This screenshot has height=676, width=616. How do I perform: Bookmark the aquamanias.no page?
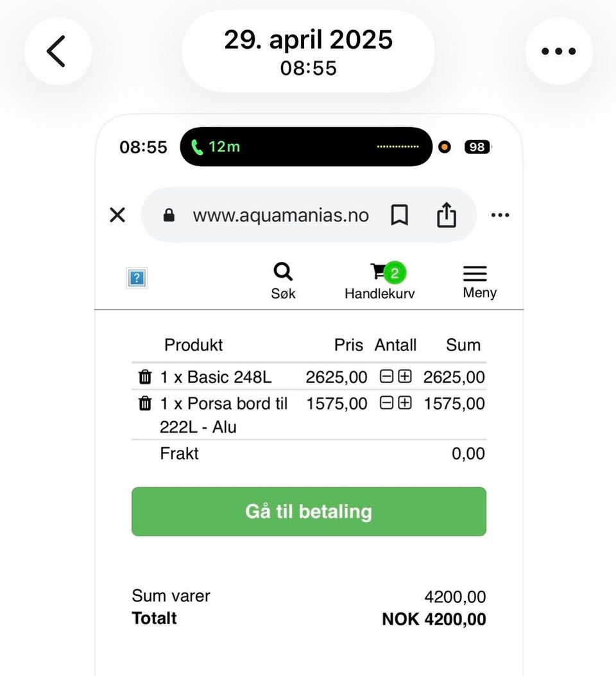click(399, 214)
